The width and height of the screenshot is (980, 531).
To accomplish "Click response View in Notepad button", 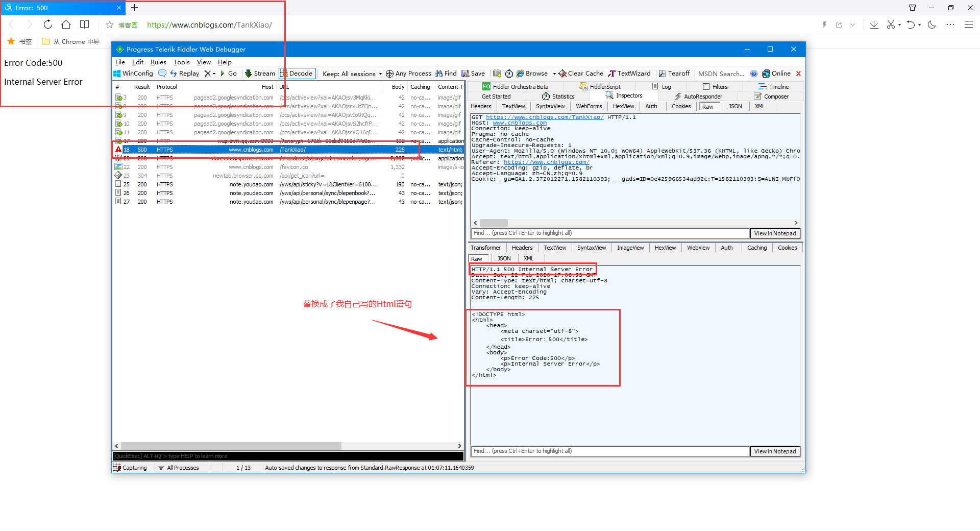I will pyautogui.click(x=775, y=451).
